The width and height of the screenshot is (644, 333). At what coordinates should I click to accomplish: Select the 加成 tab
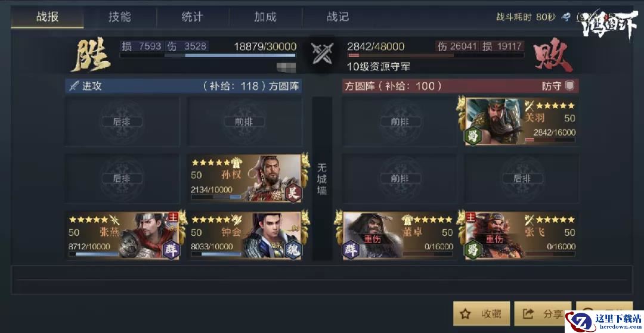265,17
